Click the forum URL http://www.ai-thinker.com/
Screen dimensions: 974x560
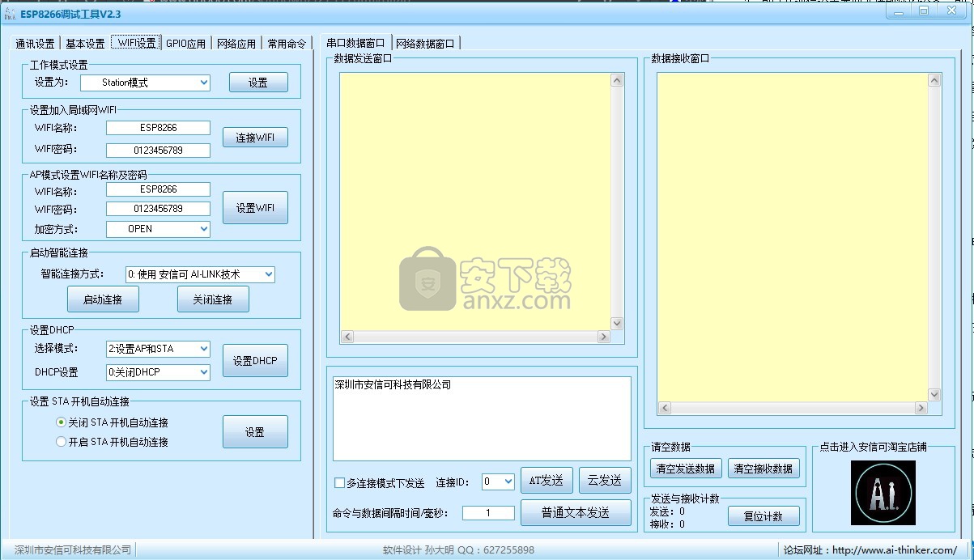pyautogui.click(x=894, y=550)
